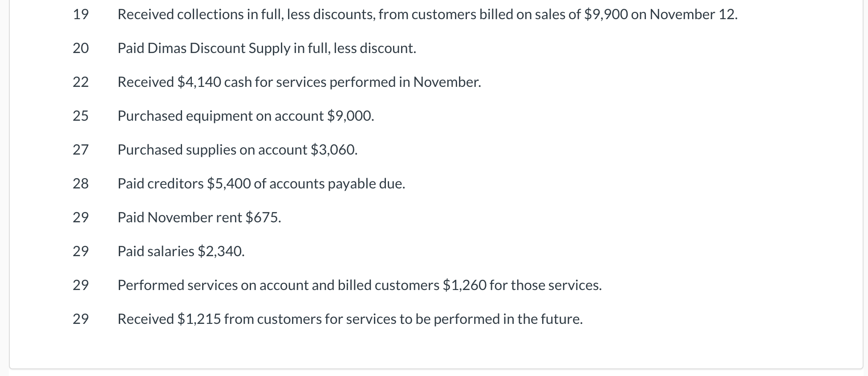Click the 'Paid November rent $675' text
Screen dimensions: 868x376
pyautogui.click(x=199, y=217)
